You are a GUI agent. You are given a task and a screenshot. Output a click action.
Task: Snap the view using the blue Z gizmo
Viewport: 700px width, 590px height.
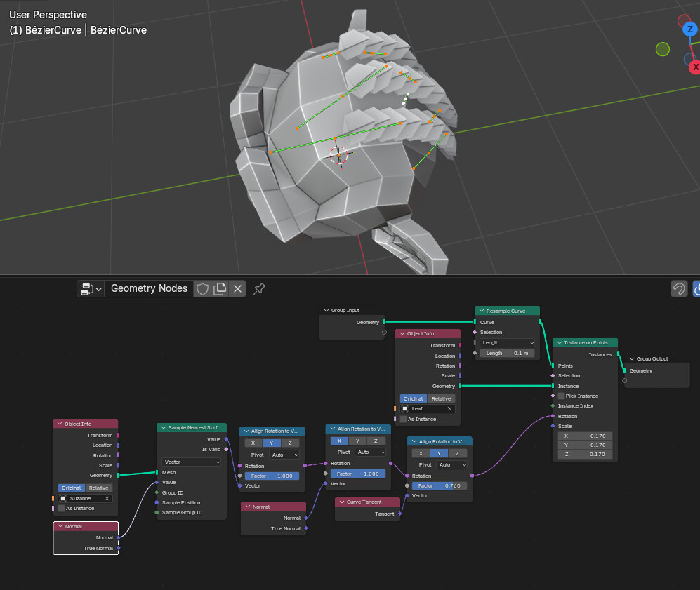point(690,29)
